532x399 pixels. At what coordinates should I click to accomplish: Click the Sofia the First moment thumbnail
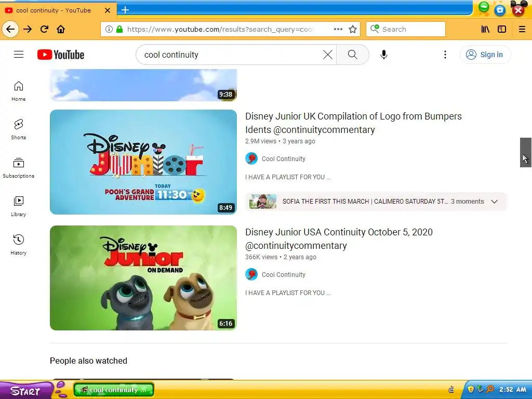[x=263, y=202]
